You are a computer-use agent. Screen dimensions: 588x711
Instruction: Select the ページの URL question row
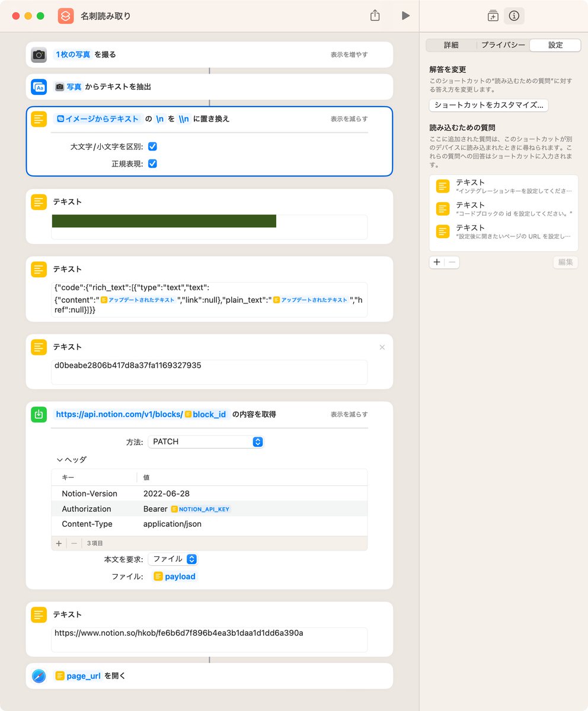point(503,231)
